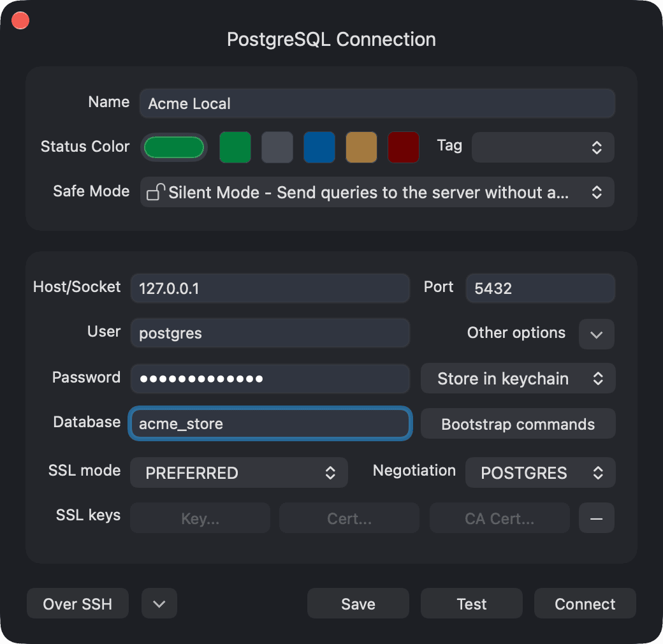The width and height of the screenshot is (663, 644).
Task: Click the User field with postgres
Action: (270, 333)
